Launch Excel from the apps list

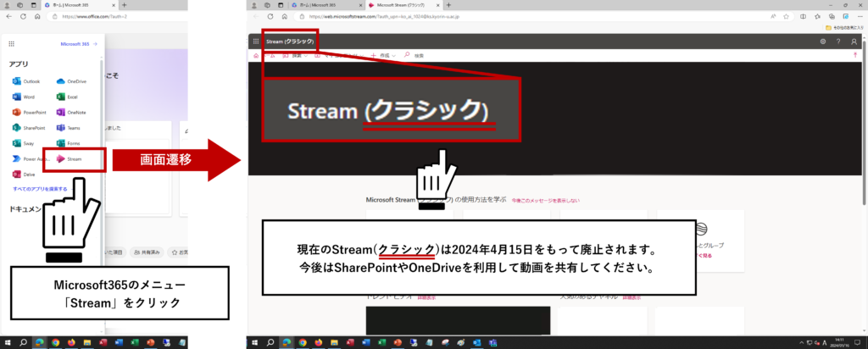(67, 97)
